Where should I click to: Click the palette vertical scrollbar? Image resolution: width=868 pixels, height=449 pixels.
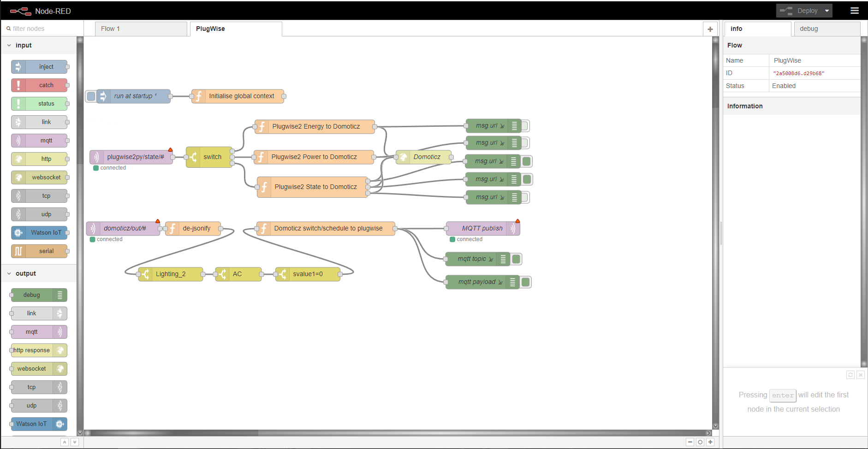[x=80, y=235]
